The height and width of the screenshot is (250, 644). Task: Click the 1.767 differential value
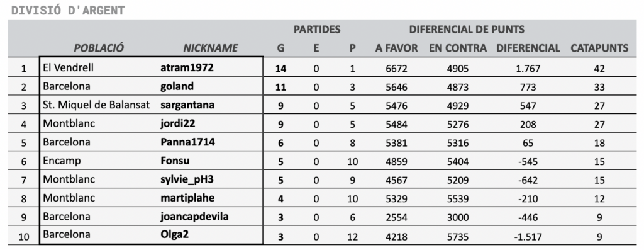(528, 68)
